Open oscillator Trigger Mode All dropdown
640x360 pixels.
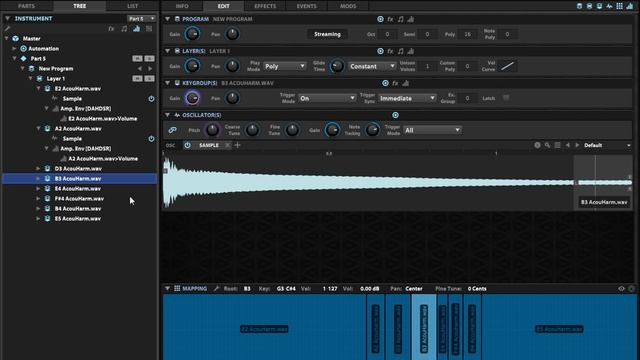(432, 130)
